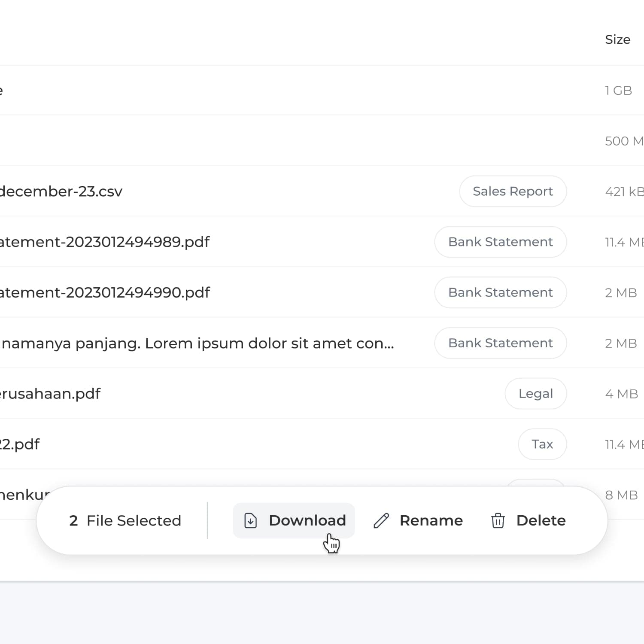Select the Legal tag
Viewport: 644px width, 644px height.
click(535, 394)
